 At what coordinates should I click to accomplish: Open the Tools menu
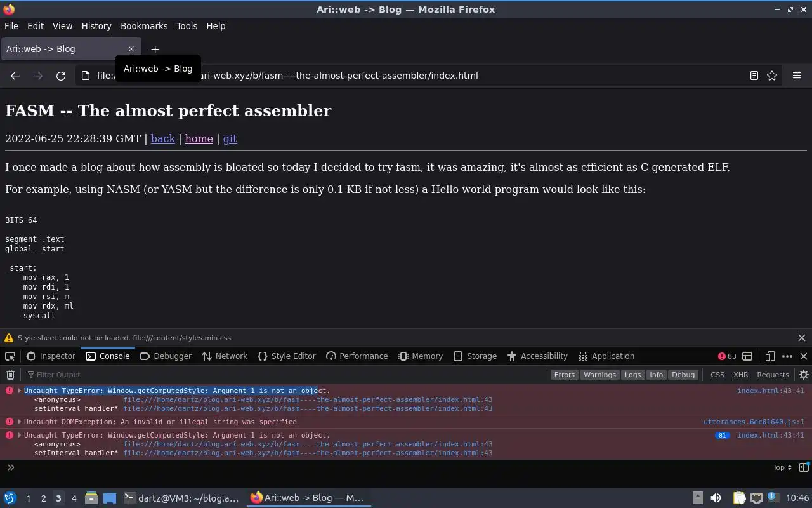coord(187,26)
